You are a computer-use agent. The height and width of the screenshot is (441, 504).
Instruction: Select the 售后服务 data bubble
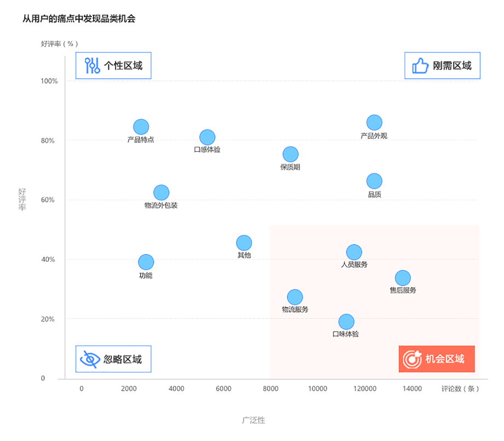pyautogui.click(x=403, y=278)
